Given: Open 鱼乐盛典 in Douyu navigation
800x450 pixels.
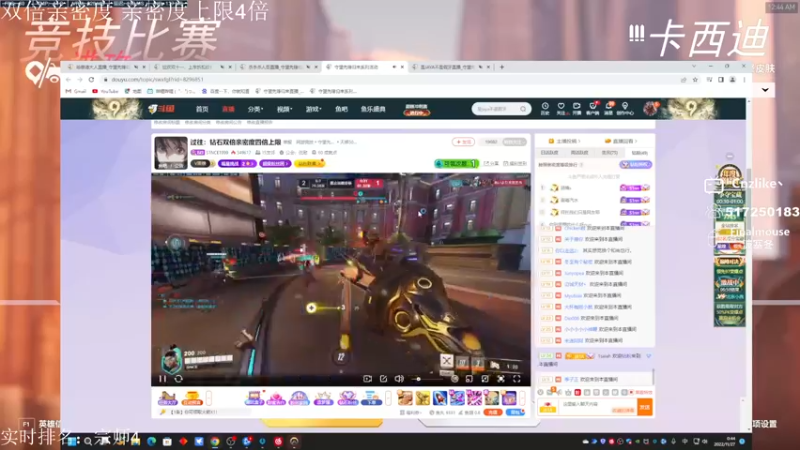Looking at the screenshot, I should point(373,109).
